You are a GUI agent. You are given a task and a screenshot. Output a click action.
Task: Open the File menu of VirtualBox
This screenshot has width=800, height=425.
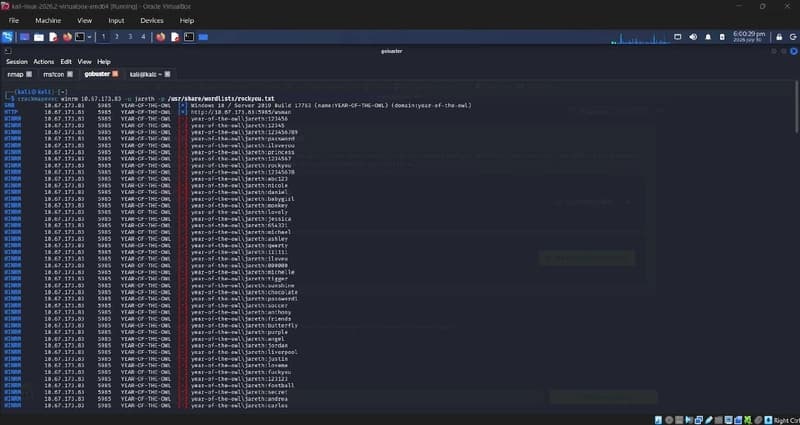(x=14, y=20)
